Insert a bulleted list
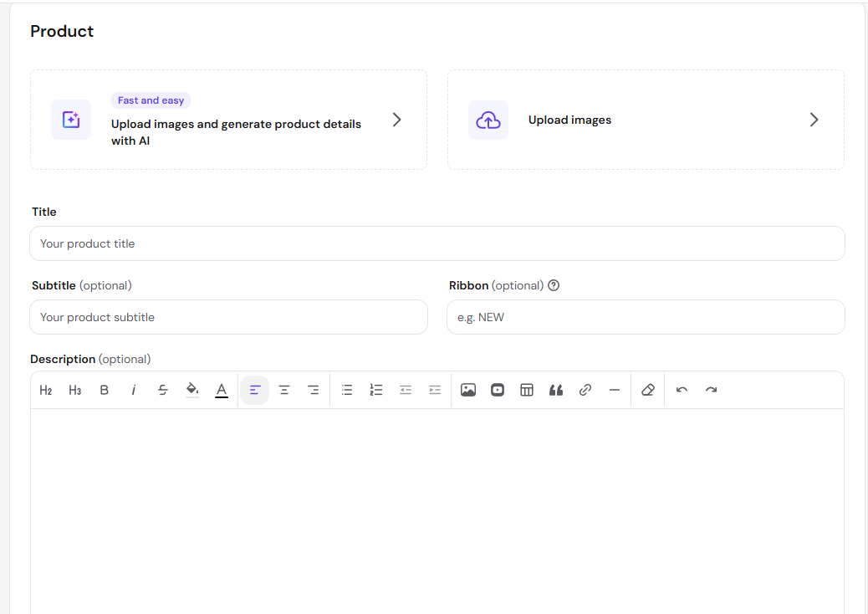The height and width of the screenshot is (614, 868). pyautogui.click(x=347, y=391)
